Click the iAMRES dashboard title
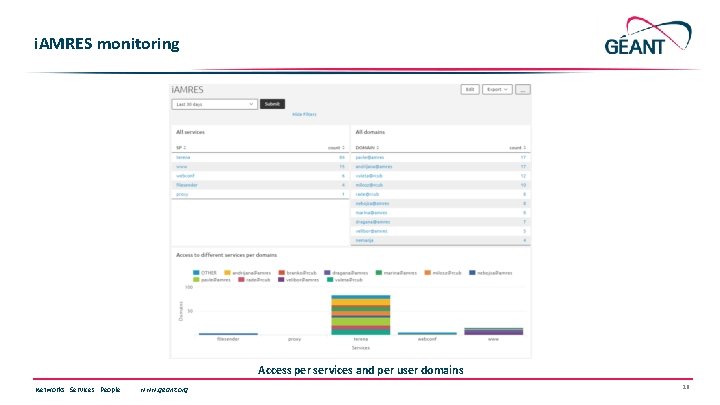720x405 pixels. pyautogui.click(x=187, y=90)
